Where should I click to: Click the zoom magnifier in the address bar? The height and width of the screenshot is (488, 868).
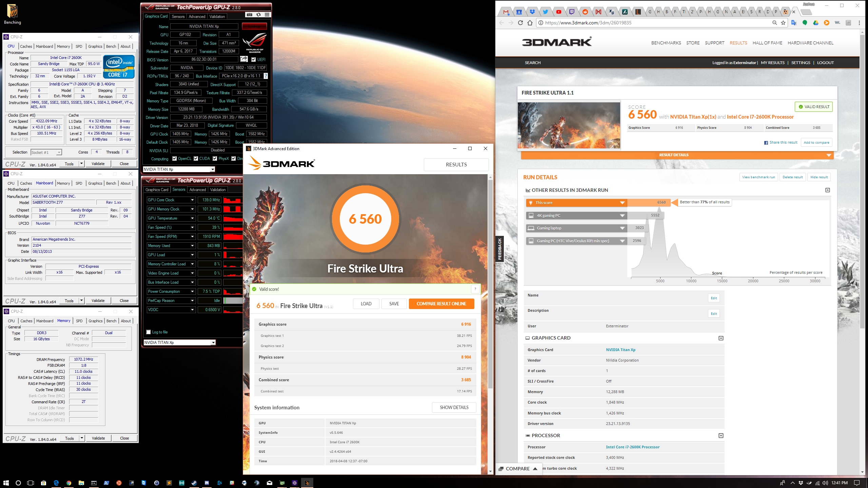pyautogui.click(x=774, y=23)
